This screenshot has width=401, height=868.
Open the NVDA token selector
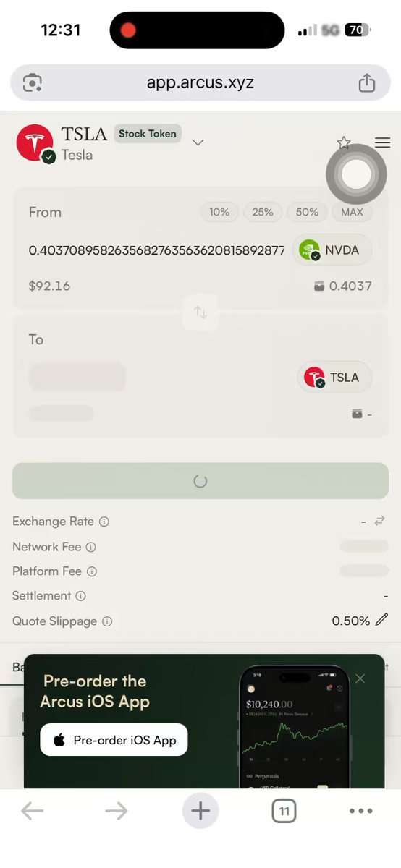click(x=332, y=250)
